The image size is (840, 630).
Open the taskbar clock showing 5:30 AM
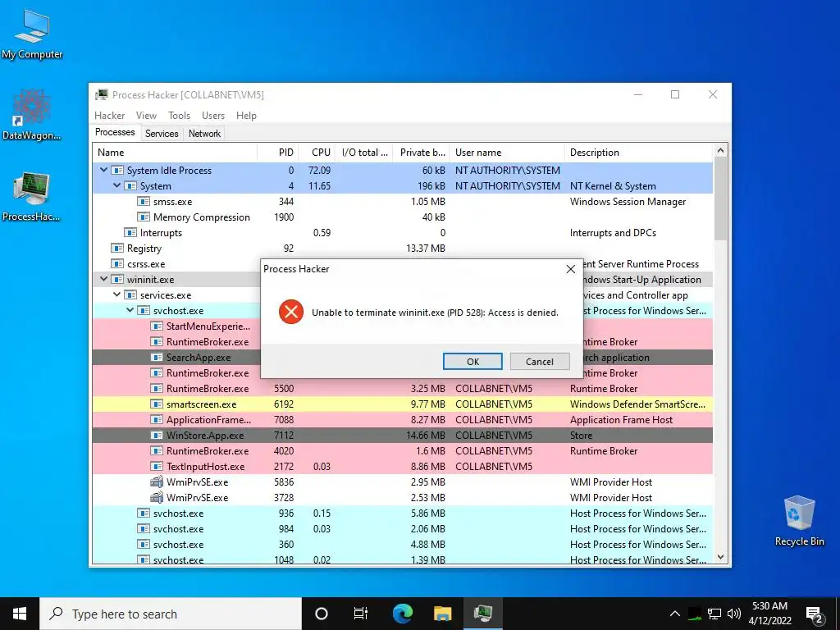(x=769, y=614)
